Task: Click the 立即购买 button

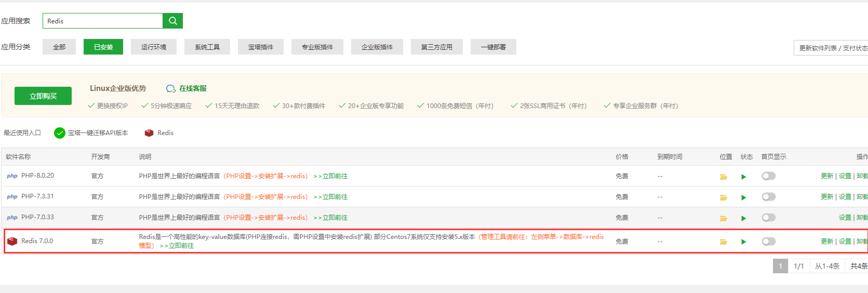Action: (43, 96)
